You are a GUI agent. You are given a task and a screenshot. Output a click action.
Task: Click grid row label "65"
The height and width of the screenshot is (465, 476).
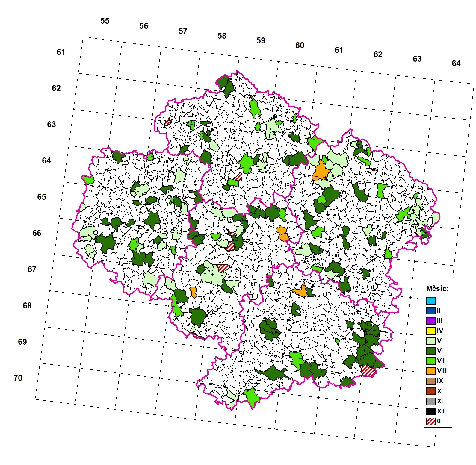42,197
